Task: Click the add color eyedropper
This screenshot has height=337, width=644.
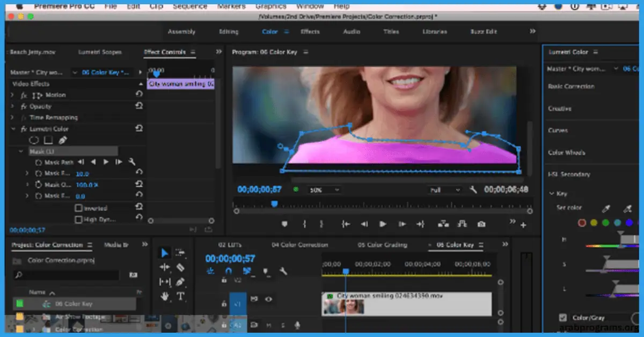Action: (628, 208)
